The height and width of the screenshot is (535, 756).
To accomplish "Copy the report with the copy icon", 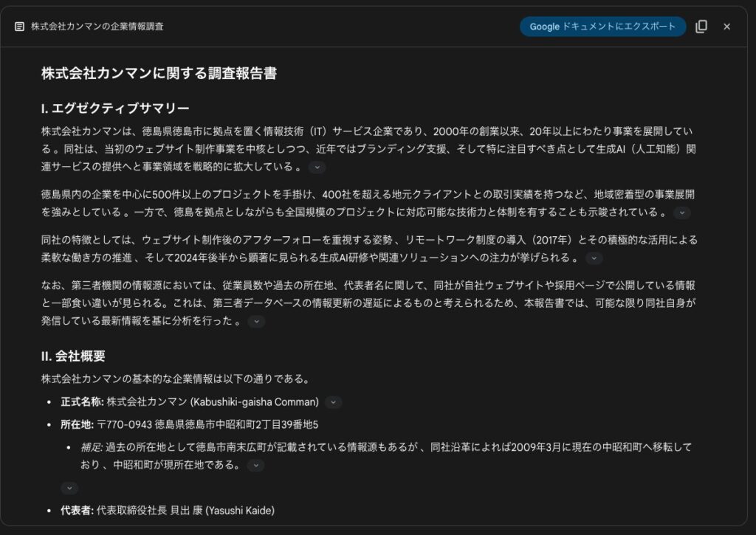I will (701, 27).
